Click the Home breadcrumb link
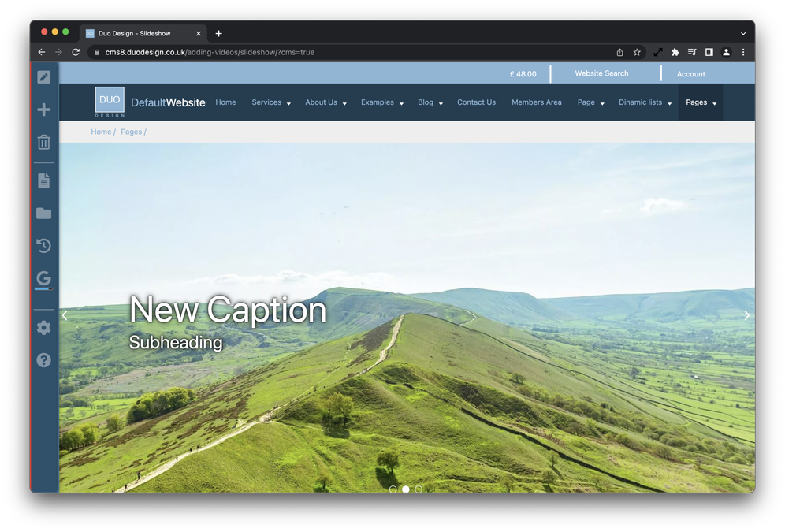 pyautogui.click(x=101, y=132)
